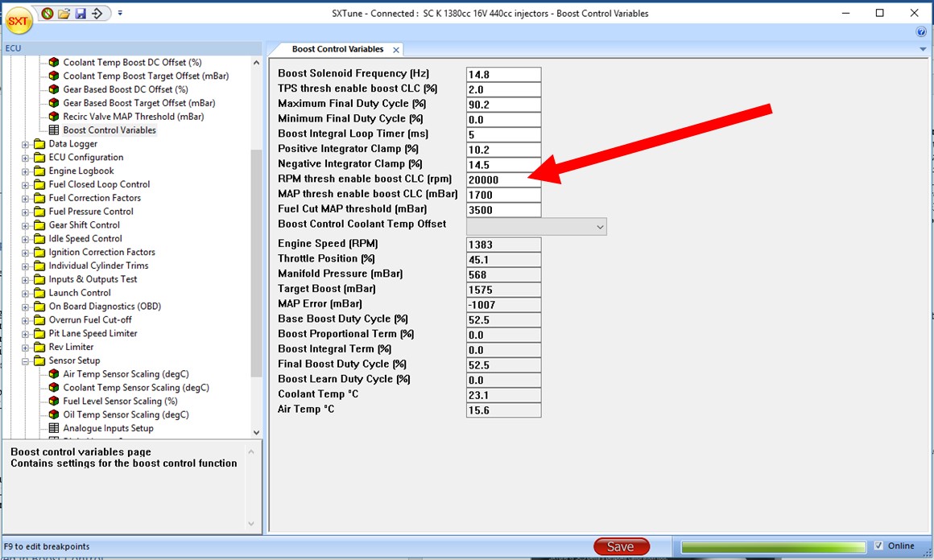This screenshot has height=560, width=934.
Task: Open Recirc Valve MAP Threshold map
Action: coord(133,117)
